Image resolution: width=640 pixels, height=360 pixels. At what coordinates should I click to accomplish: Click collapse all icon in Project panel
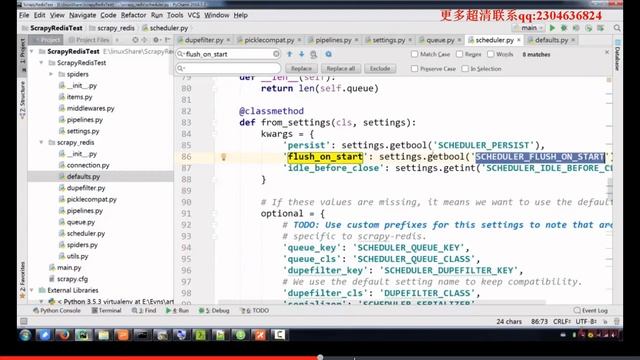pyautogui.click(x=144, y=40)
